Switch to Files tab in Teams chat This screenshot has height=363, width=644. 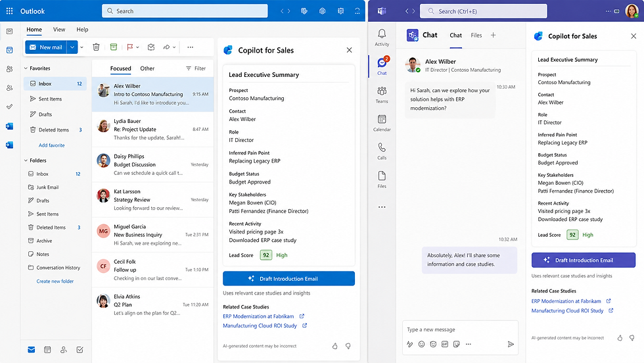[476, 36]
